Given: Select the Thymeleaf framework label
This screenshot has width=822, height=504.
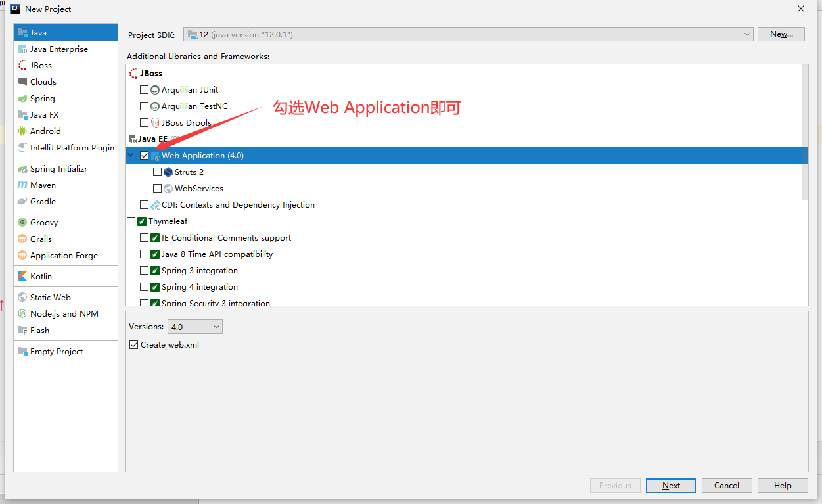Looking at the screenshot, I should tap(168, 221).
